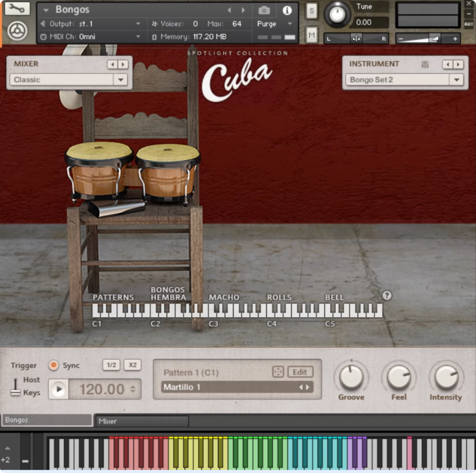476x473 pixels.
Task: Minimize instrument view minus button
Action: pyautogui.click(x=468, y=13)
